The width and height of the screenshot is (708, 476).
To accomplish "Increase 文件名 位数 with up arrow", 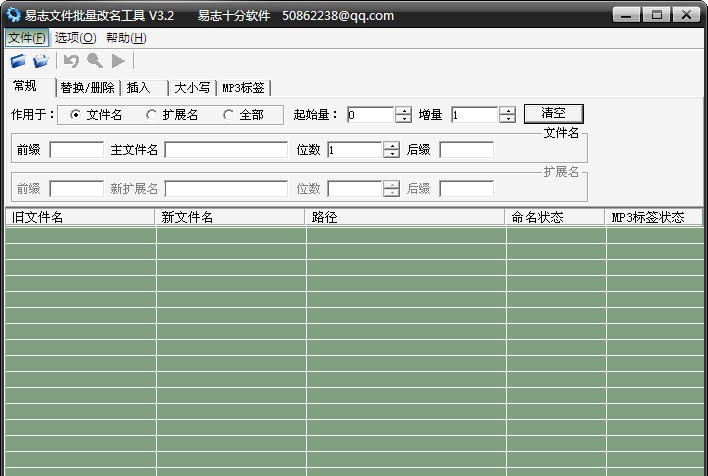I will pos(391,145).
